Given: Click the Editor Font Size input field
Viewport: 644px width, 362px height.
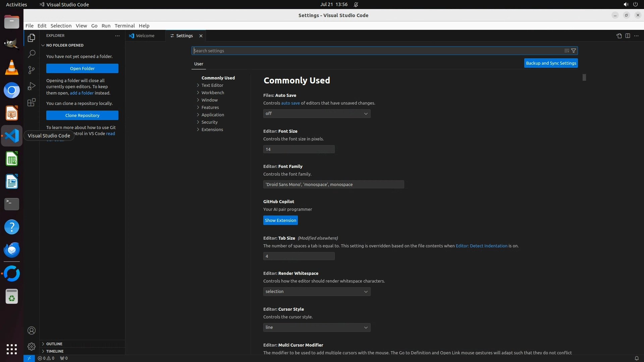Looking at the screenshot, I should (299, 149).
